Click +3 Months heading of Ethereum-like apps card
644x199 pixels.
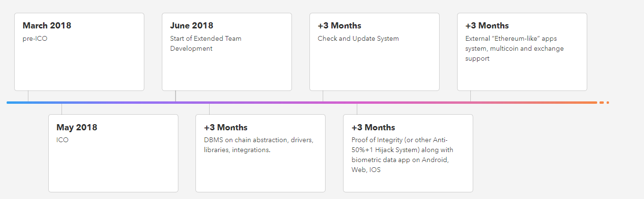pos(487,26)
